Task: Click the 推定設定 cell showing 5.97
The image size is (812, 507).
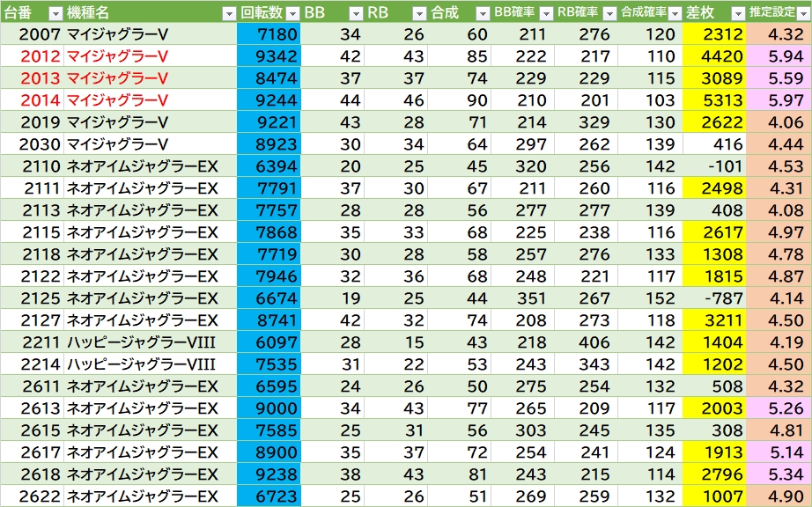Action: [779, 100]
